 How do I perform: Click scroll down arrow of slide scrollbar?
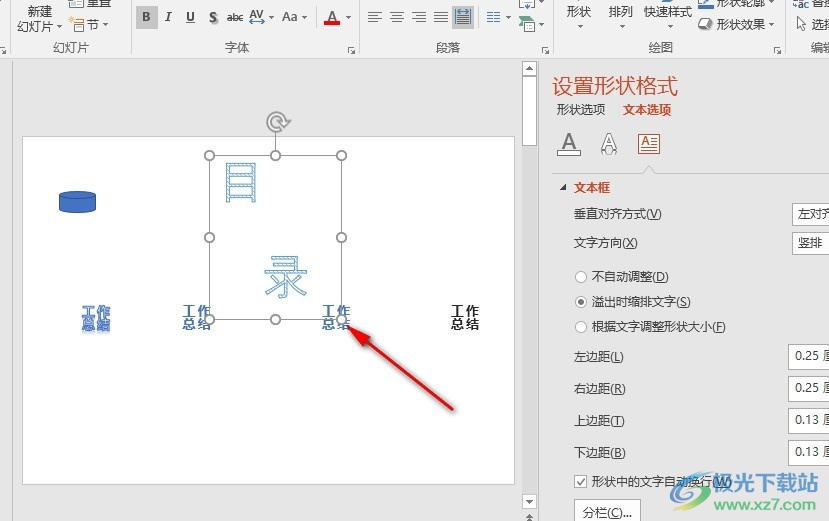(x=529, y=501)
